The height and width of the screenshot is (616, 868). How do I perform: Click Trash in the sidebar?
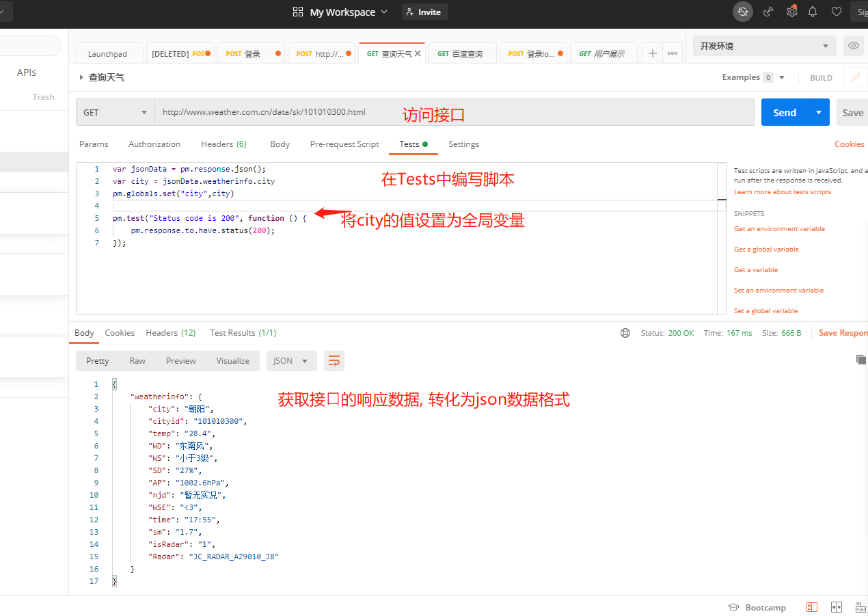coord(43,97)
